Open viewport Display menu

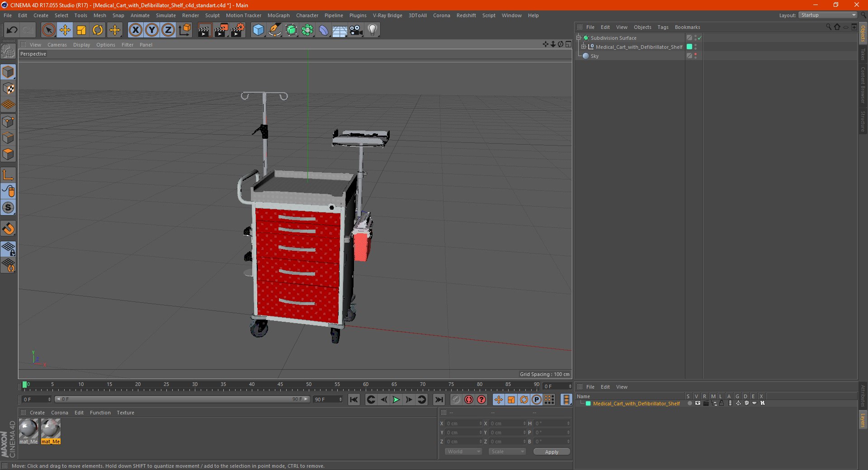81,45
